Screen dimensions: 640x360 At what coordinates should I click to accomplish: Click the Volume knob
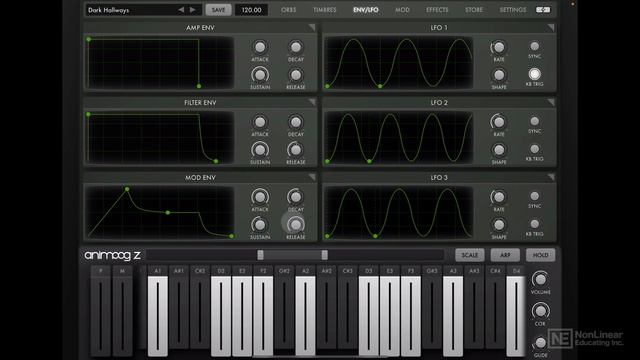click(x=540, y=280)
